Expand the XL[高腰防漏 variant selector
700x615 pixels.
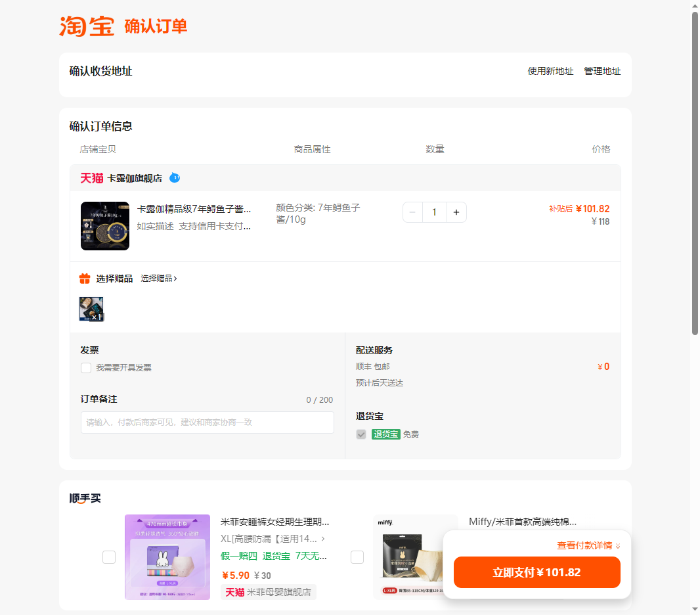tap(273, 539)
